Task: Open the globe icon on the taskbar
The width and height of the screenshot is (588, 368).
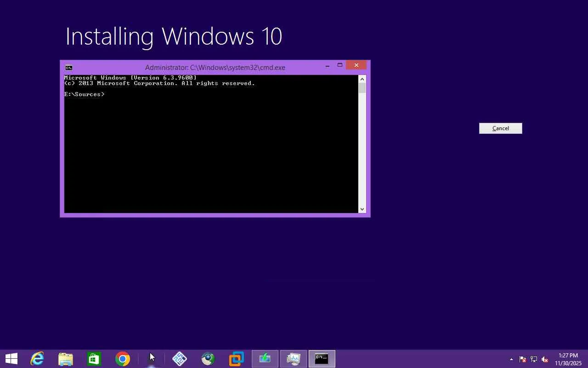Action: pyautogui.click(x=208, y=359)
